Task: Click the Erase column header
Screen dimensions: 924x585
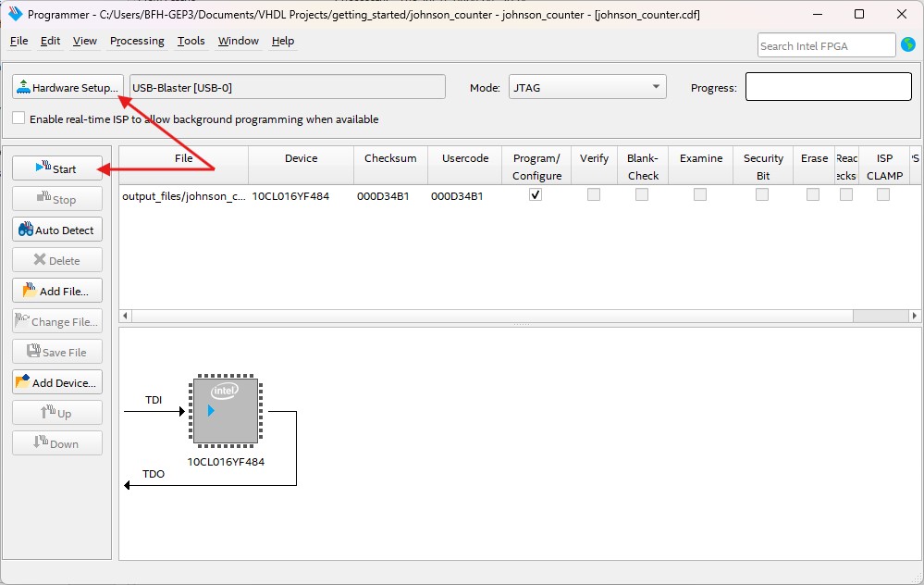Action: [x=814, y=166]
